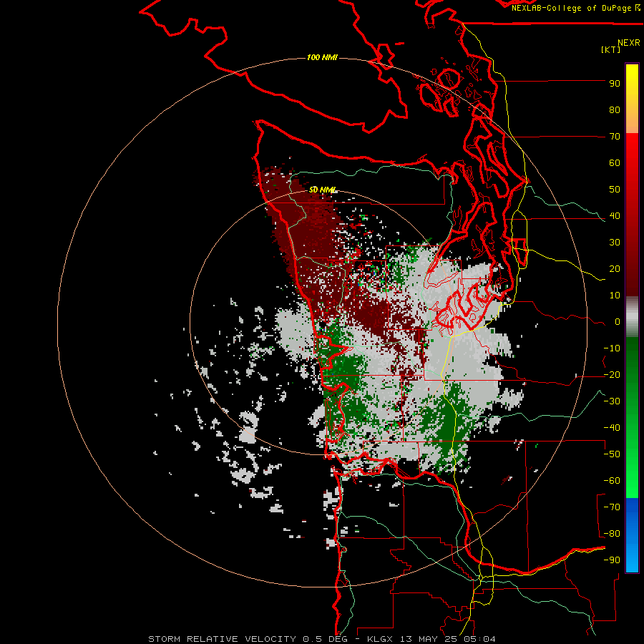Click the -40 value on the velocity scale
The width and height of the screenshot is (644, 644).
[x=612, y=428]
